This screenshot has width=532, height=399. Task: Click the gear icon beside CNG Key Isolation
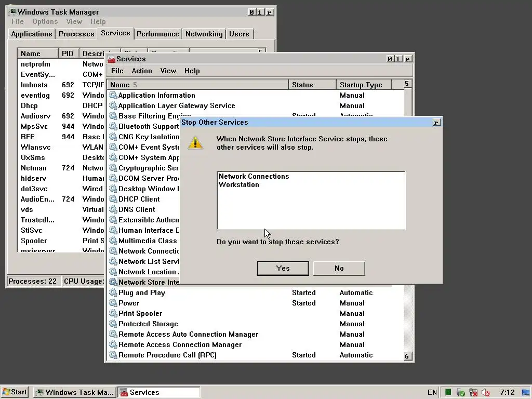coord(113,137)
